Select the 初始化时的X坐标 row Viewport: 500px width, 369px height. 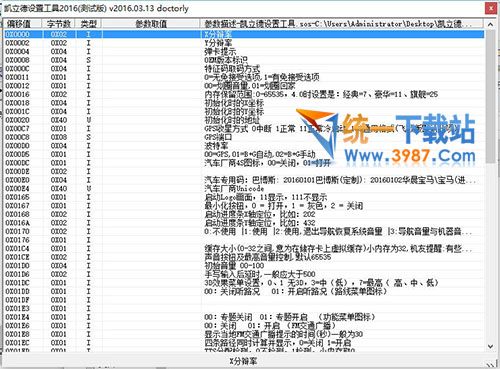coord(244,103)
